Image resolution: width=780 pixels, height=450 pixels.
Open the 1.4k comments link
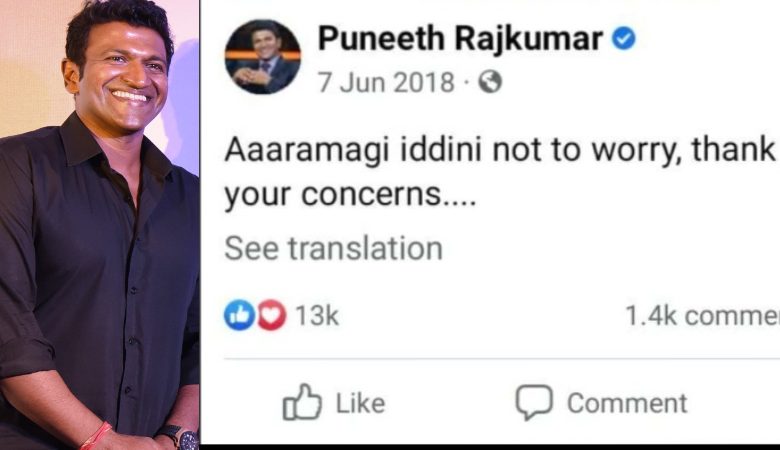pos(702,315)
